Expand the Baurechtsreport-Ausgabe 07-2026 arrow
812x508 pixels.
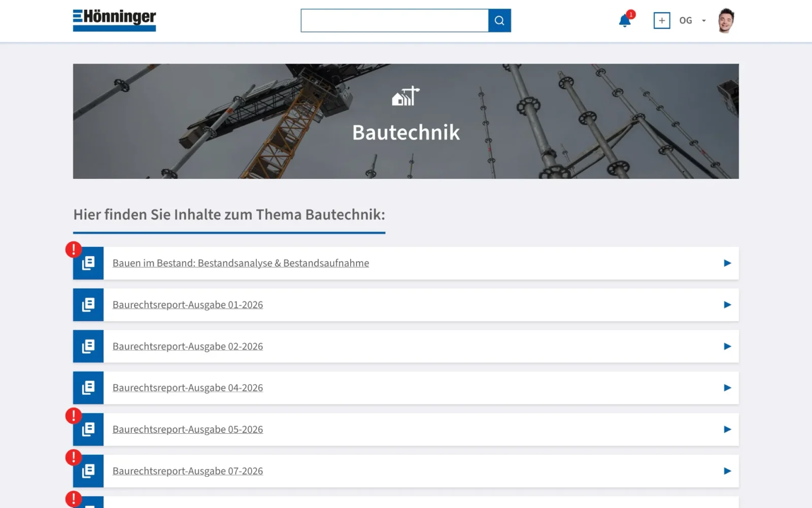pos(727,471)
